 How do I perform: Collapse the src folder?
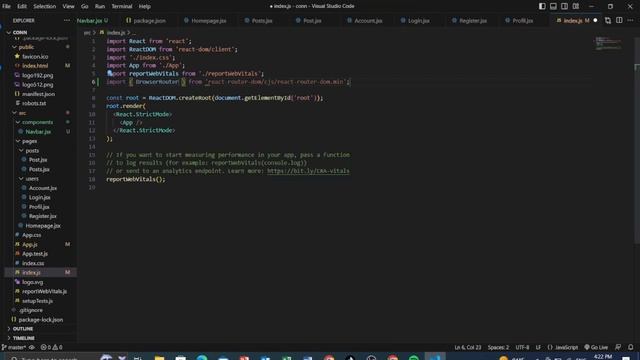pyautogui.click(x=22, y=113)
